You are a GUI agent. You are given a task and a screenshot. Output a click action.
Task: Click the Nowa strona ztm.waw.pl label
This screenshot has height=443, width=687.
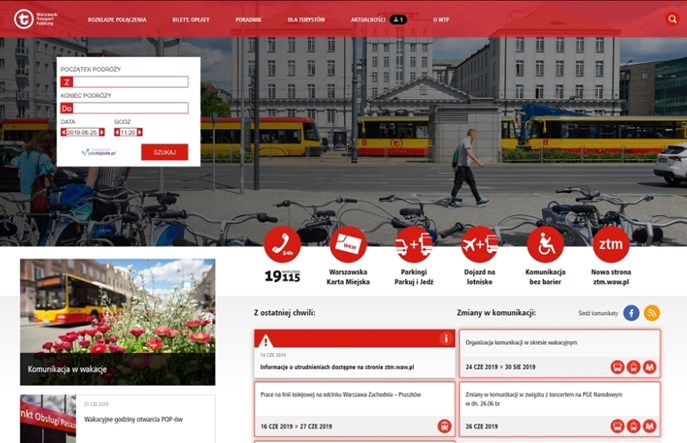point(611,277)
